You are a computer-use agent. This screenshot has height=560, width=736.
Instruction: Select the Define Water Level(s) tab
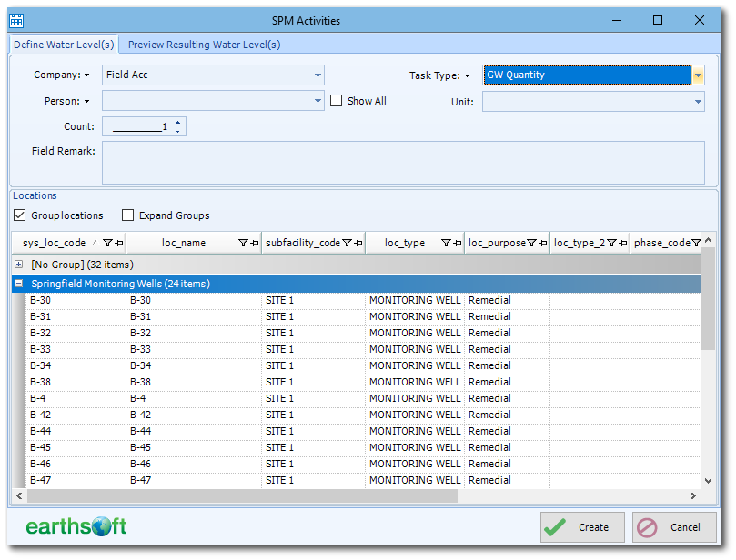coord(63,43)
